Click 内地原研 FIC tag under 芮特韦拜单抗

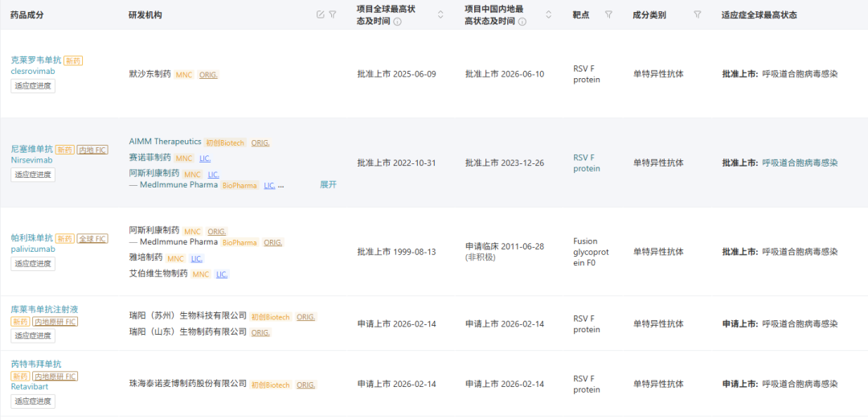point(55,377)
